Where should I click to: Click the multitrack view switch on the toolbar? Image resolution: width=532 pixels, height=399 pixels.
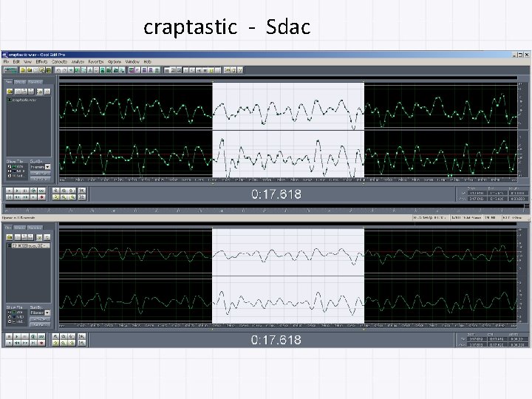click(10, 70)
